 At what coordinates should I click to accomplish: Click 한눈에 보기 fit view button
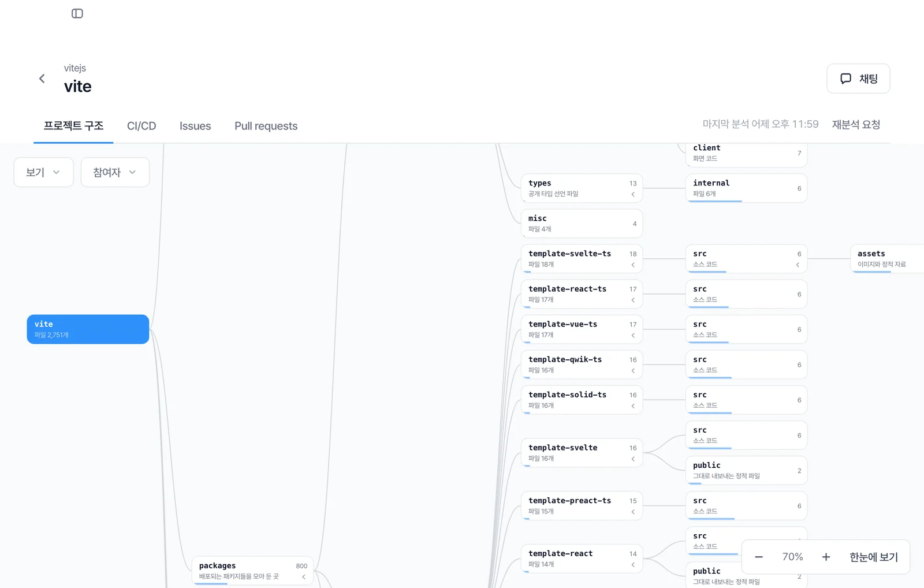pos(873,557)
